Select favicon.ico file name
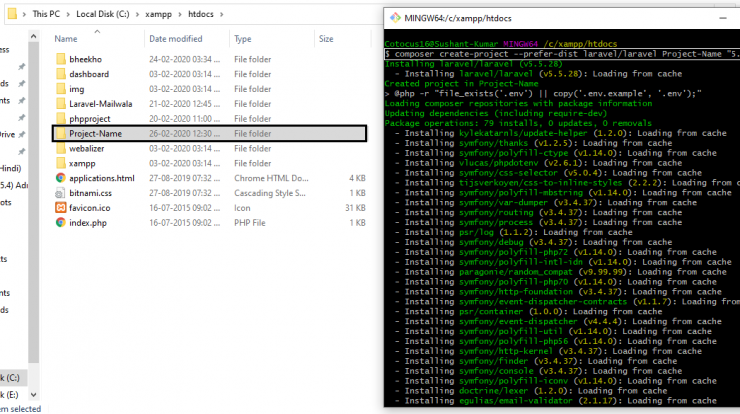The width and height of the screenshot is (740, 414). [x=90, y=208]
